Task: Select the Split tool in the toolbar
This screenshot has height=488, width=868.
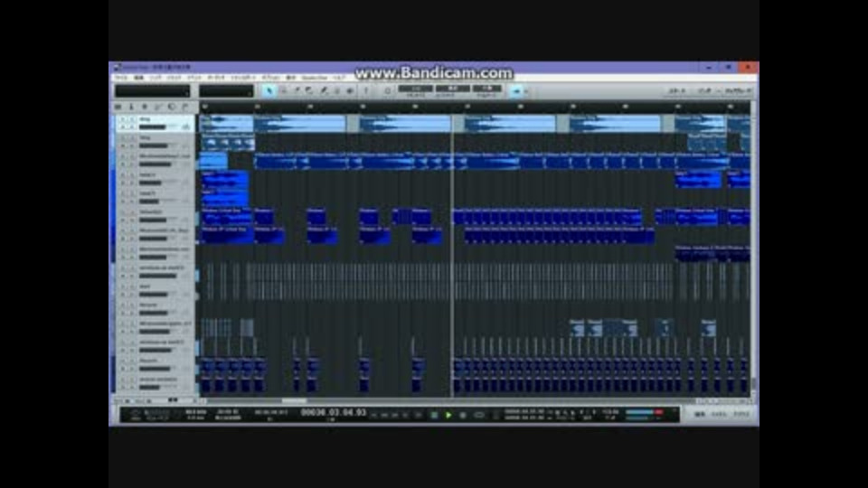Action: coord(297,90)
